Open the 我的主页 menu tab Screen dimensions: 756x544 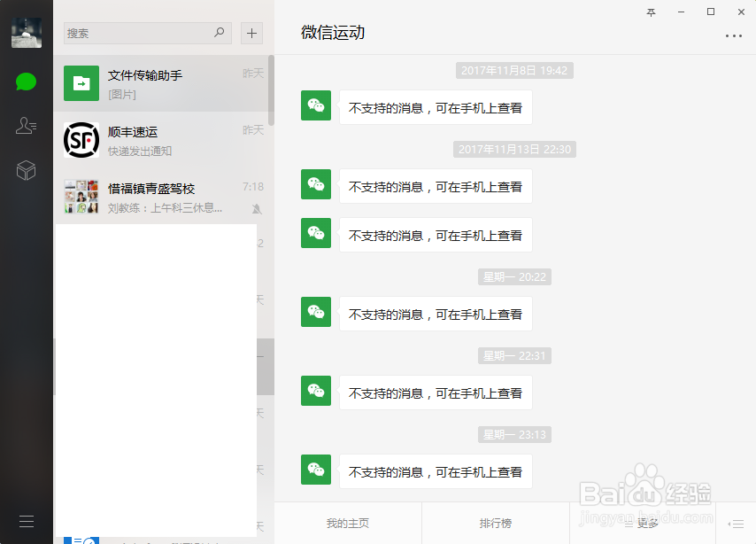click(348, 524)
